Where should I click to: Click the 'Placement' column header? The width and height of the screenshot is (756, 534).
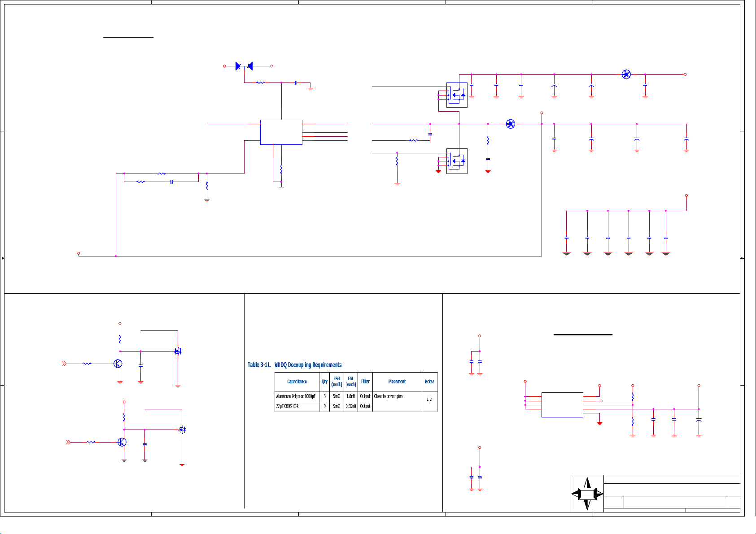(397, 382)
